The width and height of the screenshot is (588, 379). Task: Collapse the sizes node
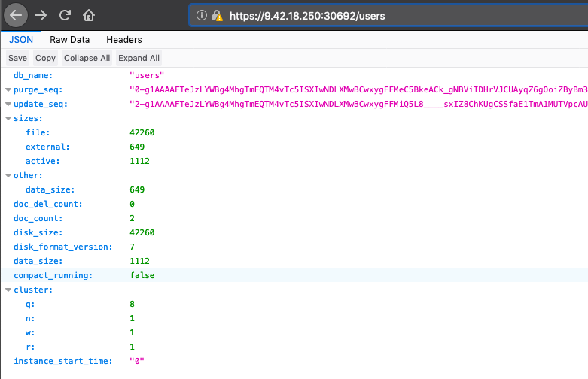pyautogui.click(x=8, y=118)
